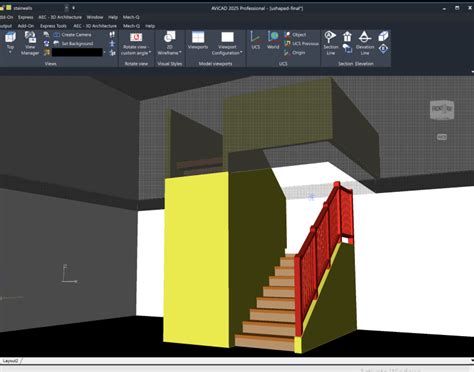Open the Express menu
Image resolution: width=474 pixels, height=372 pixels.
click(26, 17)
